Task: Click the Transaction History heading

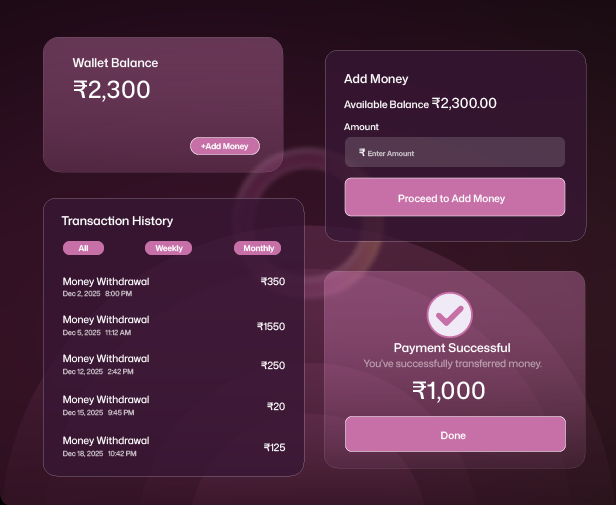Action: pos(117,221)
